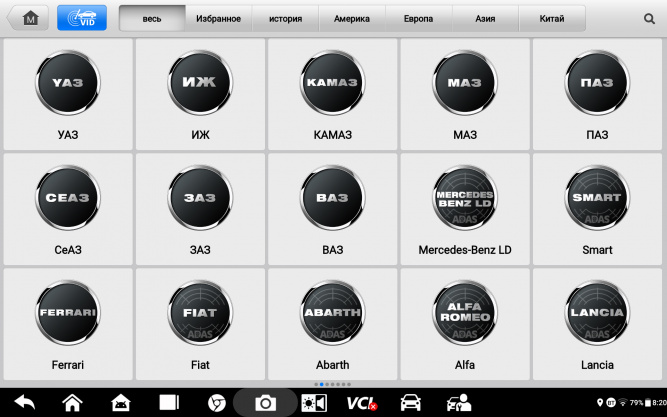Open the Fiat vehicle brand
The image size is (667, 417).
tap(200, 324)
